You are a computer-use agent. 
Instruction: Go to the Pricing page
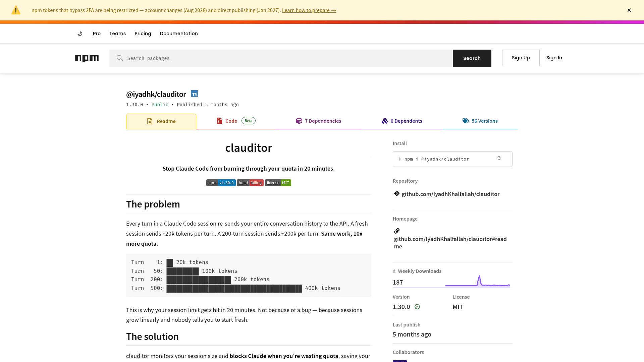(143, 34)
